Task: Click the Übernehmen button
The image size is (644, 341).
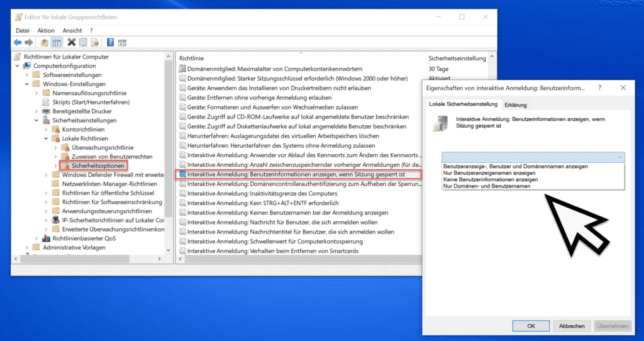Action: (613, 326)
